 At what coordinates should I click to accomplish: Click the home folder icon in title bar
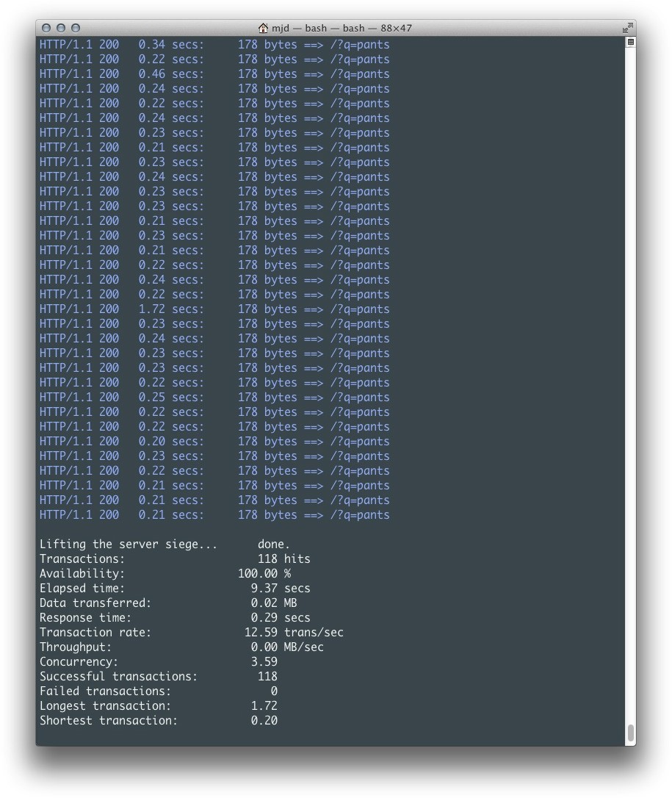pos(263,28)
